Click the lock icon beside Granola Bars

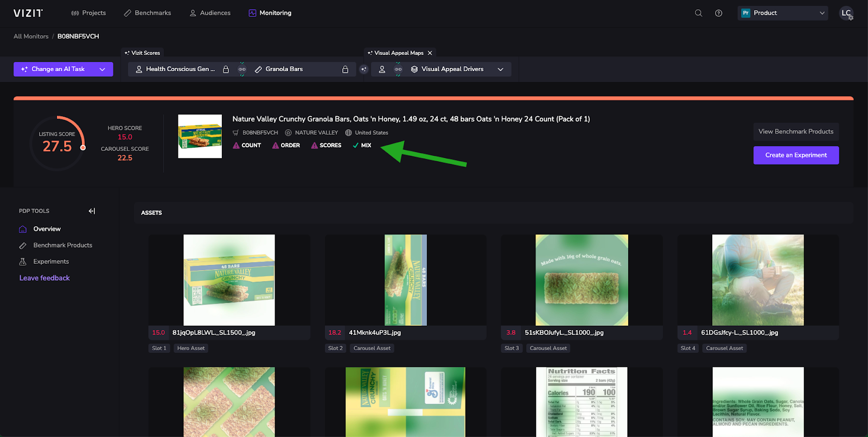point(345,69)
